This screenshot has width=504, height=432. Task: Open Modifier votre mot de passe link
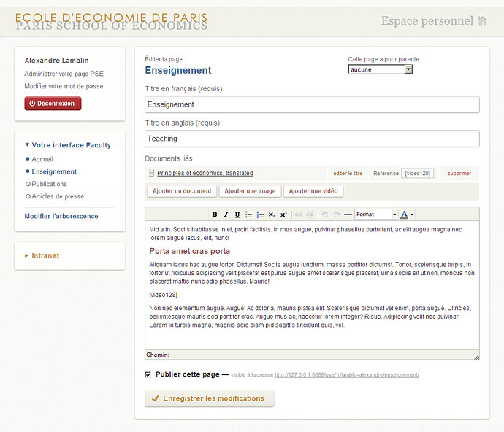[x=64, y=86]
